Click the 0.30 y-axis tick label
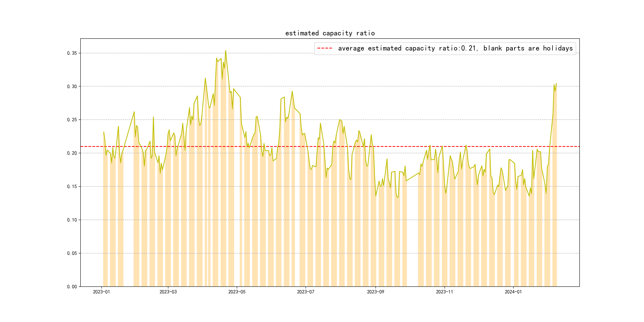The image size is (644, 322). point(72,86)
